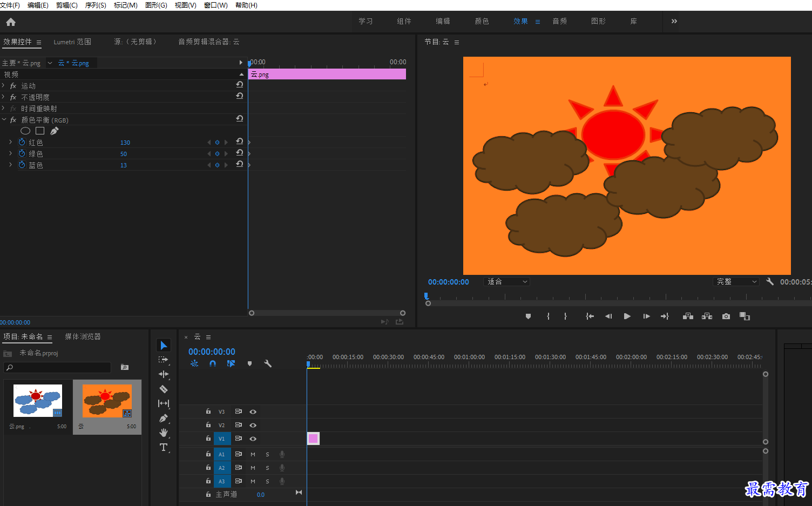This screenshot has height=506, width=812.
Task: Select the Type tool
Action: click(x=164, y=447)
